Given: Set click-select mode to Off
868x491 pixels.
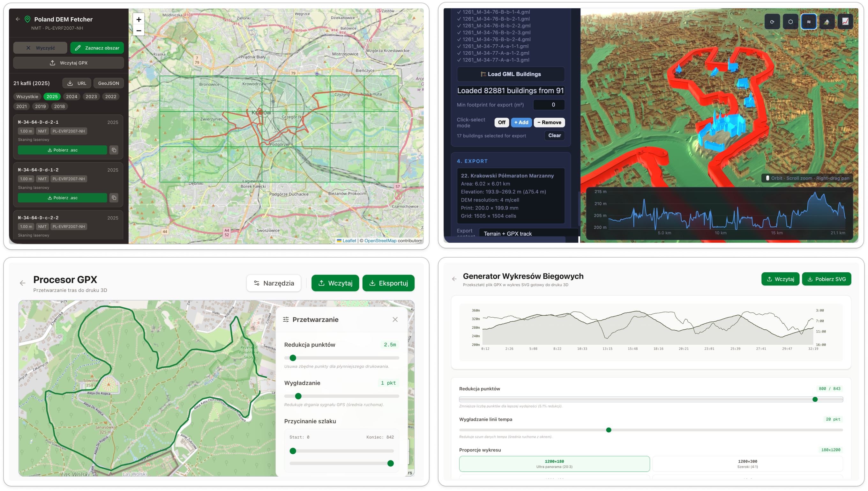Looking at the screenshot, I should click(502, 122).
